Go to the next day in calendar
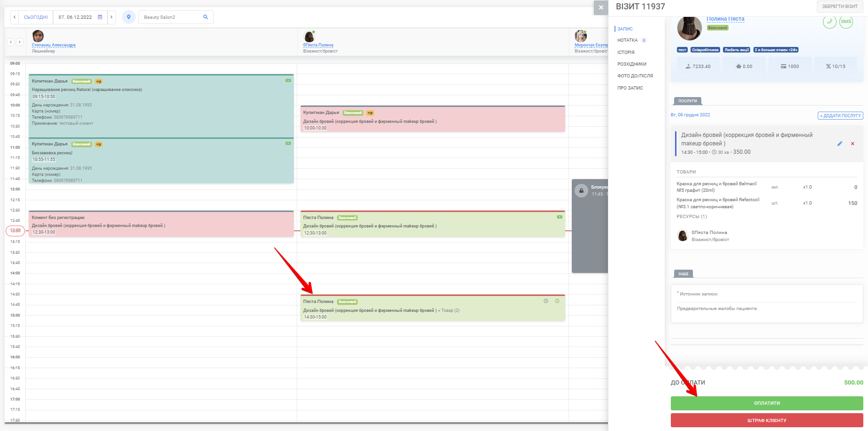Image resolution: width=868 pixels, height=431 pixels. tap(111, 17)
